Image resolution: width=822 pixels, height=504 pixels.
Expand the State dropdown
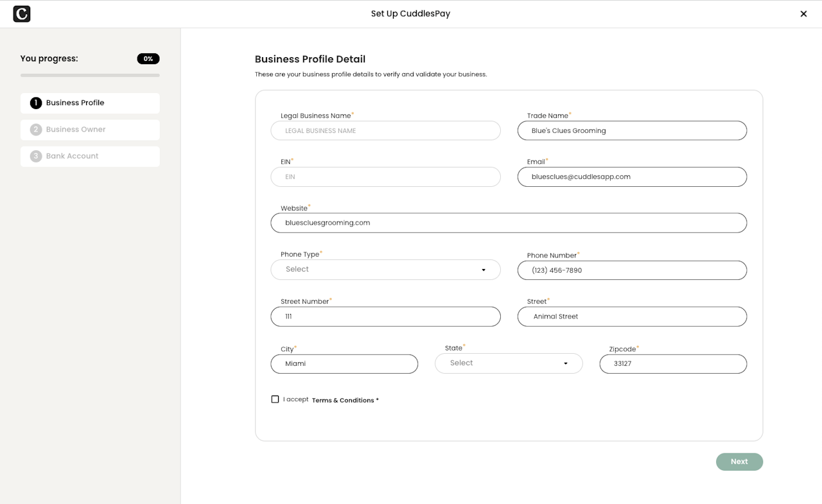tap(508, 363)
